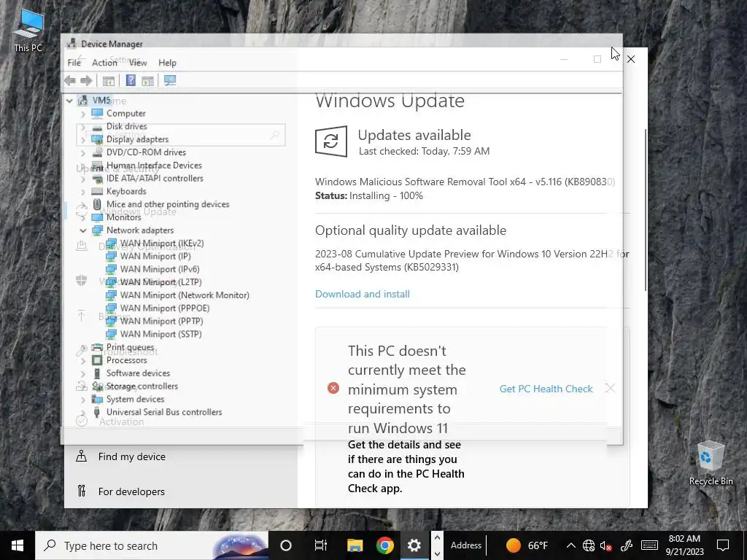Select the Storage controllers row
This screenshot has height=560, width=747.
coord(142,386)
